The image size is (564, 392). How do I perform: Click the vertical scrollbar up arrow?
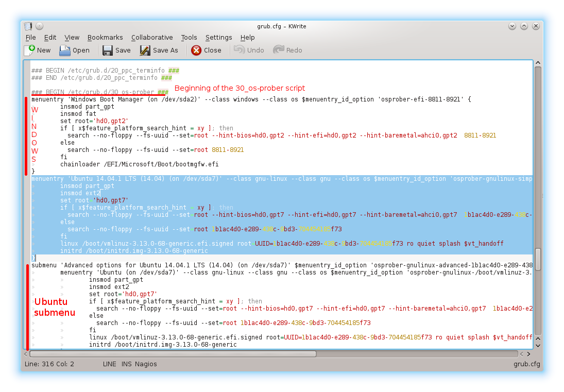(x=538, y=63)
